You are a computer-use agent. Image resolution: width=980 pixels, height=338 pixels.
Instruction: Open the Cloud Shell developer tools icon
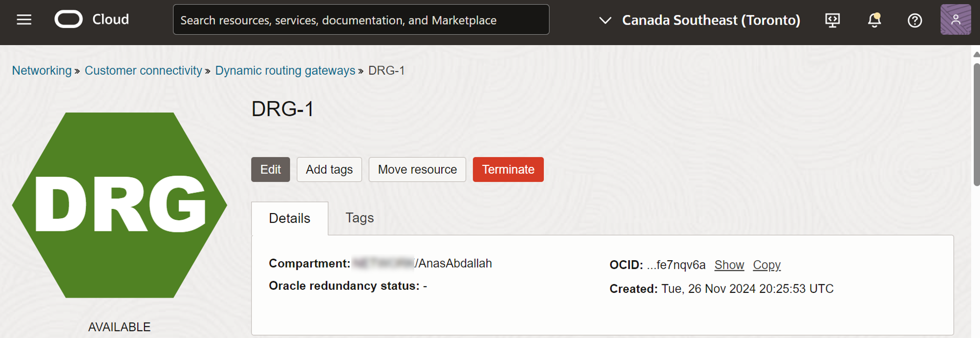click(833, 20)
